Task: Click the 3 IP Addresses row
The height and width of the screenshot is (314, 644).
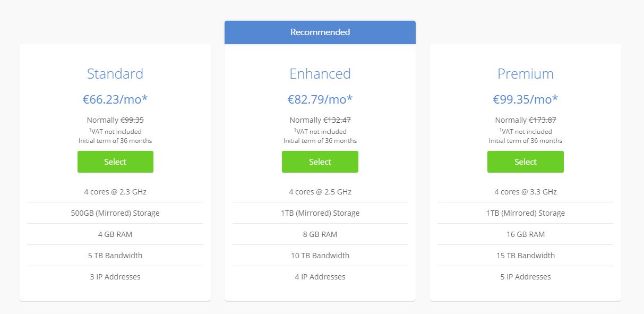Action: pyautogui.click(x=115, y=277)
